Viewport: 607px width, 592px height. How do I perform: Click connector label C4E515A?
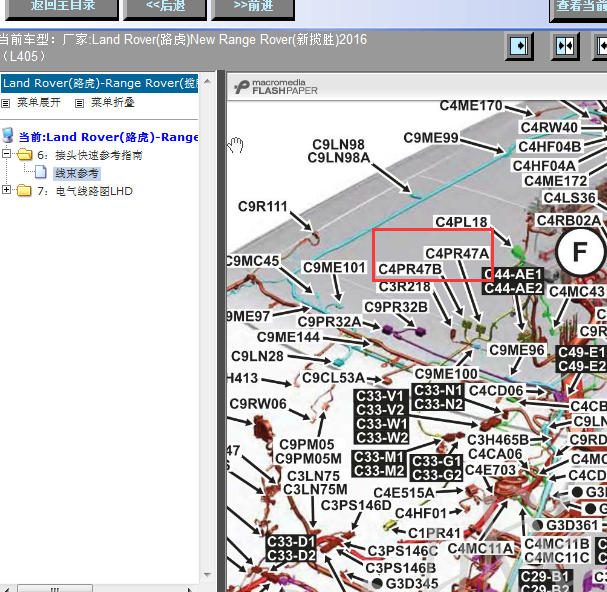pyautogui.click(x=404, y=493)
